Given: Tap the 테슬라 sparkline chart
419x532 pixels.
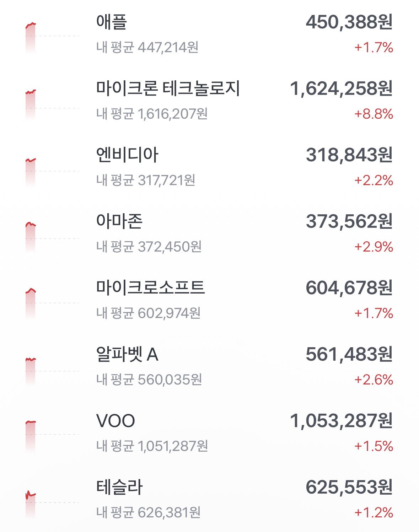Looking at the screenshot, I should tap(52, 505).
